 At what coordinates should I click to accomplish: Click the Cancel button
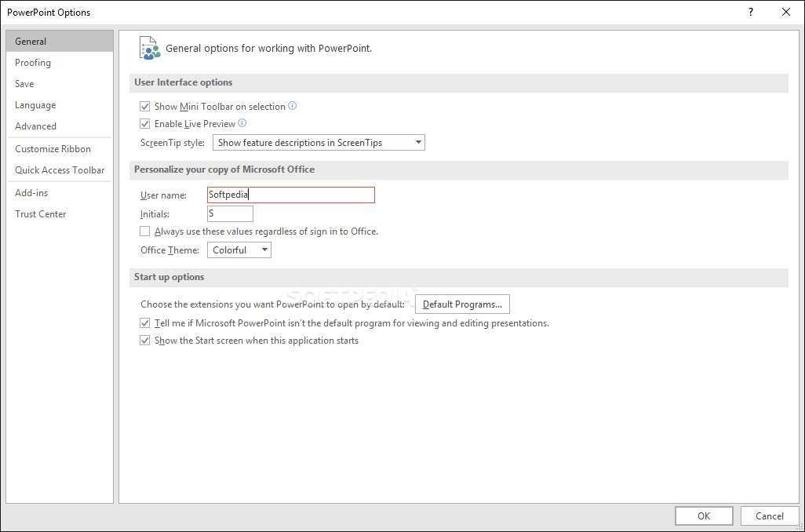769,516
